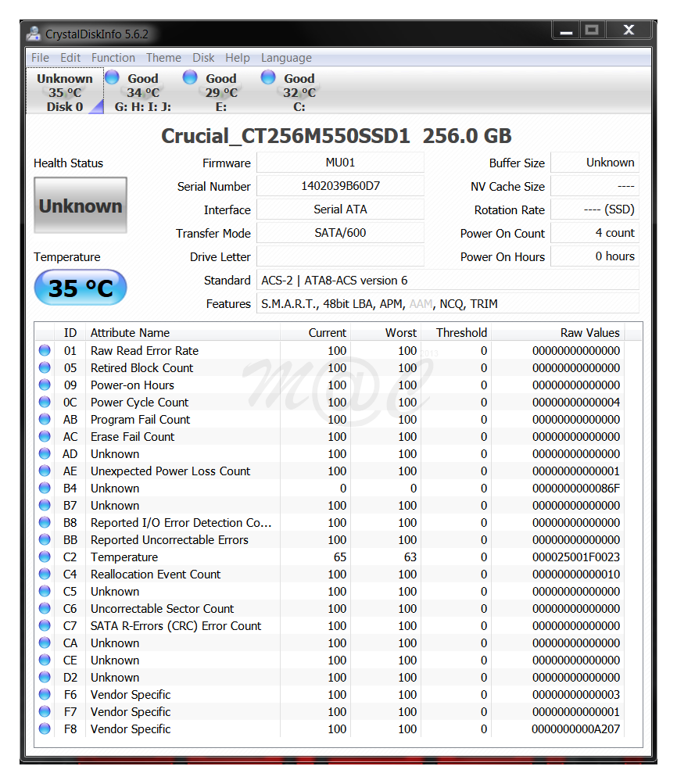The height and width of the screenshot is (784, 677).
Task: Switch to the C: disk tab
Action: point(299,92)
